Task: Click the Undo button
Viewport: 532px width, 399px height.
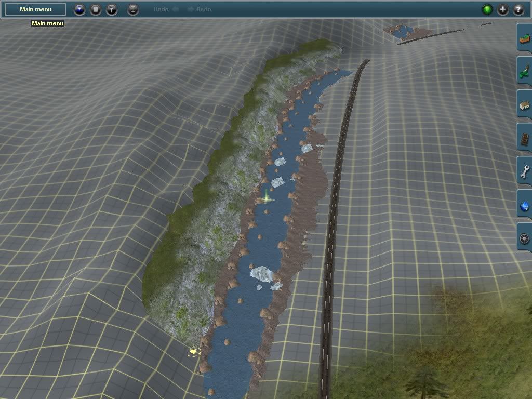Action: click(x=166, y=9)
